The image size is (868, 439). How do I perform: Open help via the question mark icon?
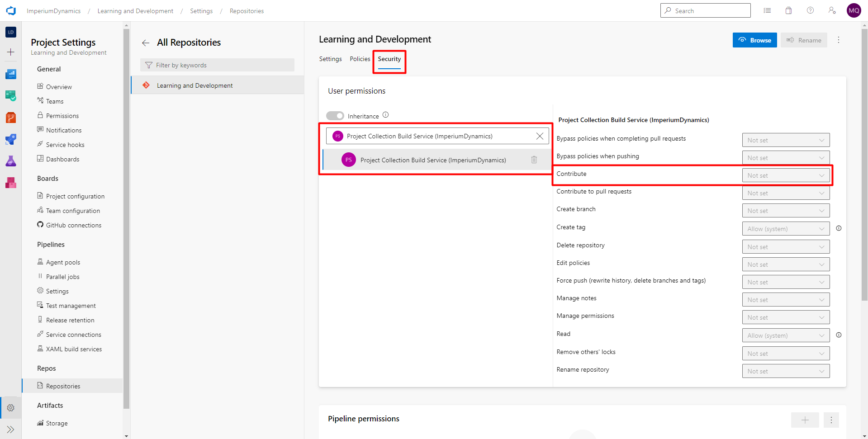[810, 10]
